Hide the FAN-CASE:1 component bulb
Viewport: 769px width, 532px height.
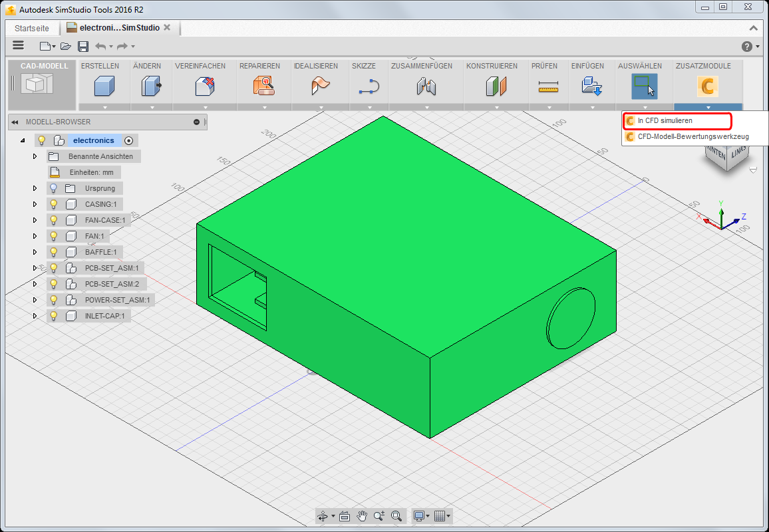[x=53, y=220]
